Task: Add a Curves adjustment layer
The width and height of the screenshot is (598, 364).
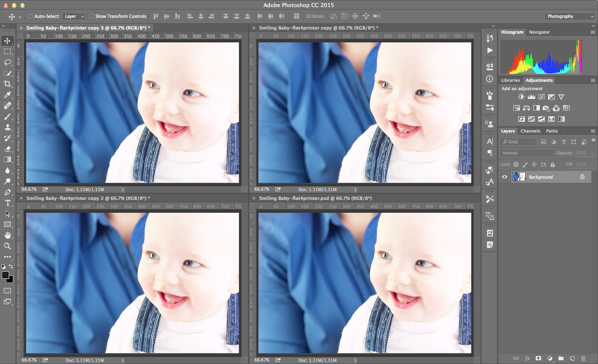Action: (541, 96)
